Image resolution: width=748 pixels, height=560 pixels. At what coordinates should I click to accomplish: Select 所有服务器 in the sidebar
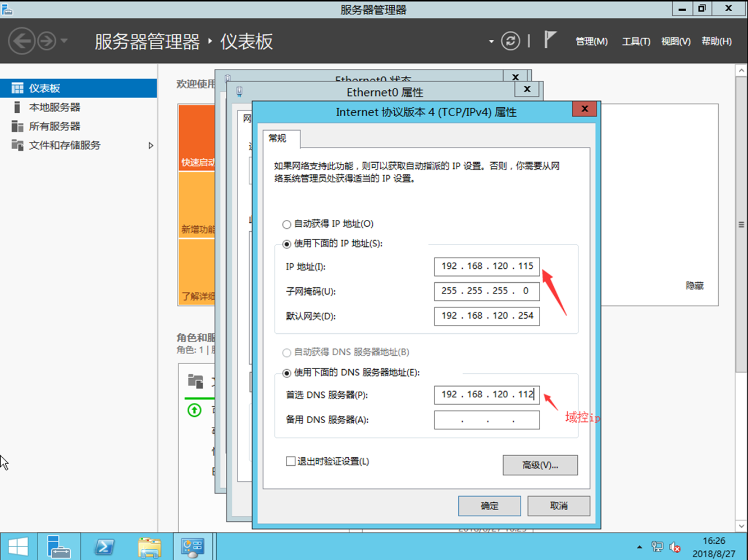coord(79,126)
